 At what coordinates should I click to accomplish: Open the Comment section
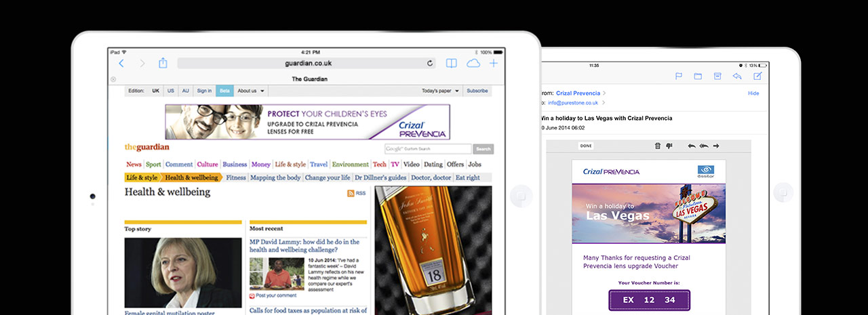[x=179, y=165]
